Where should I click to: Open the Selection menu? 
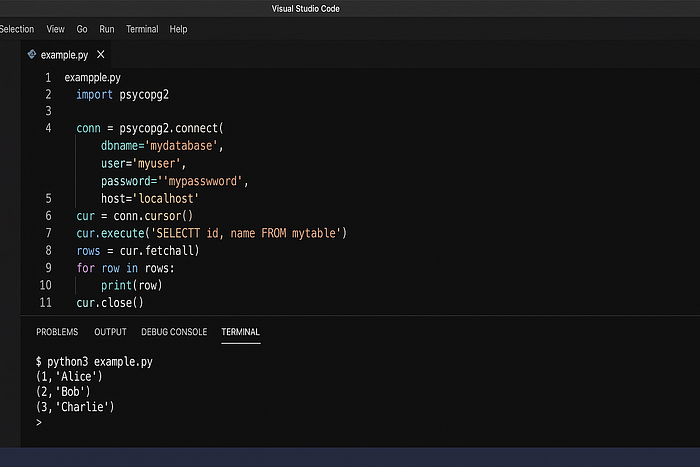click(17, 29)
